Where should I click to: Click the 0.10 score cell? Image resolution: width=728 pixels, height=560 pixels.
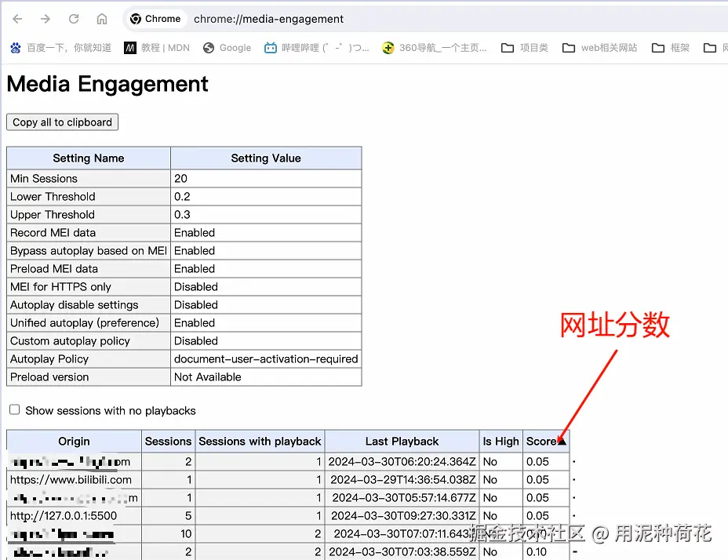tap(545, 551)
